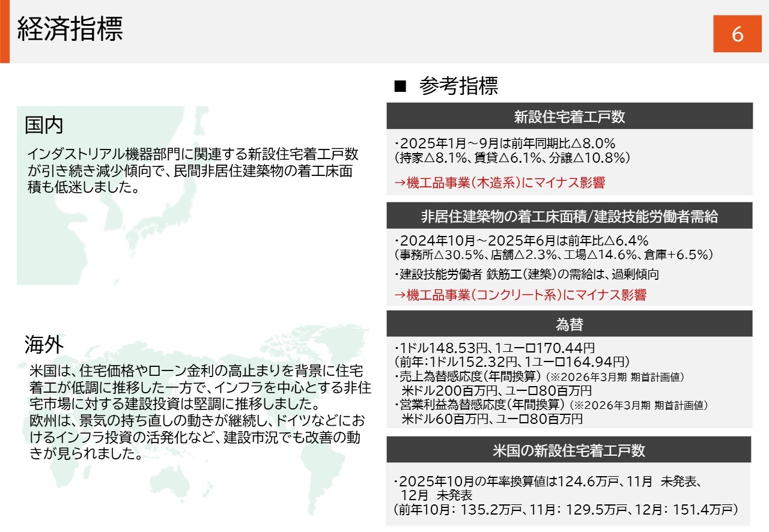Screen dimensions: 769x532
Task: Click the 米国の新設住宅着工戸数 header bar
Action: (x=568, y=450)
